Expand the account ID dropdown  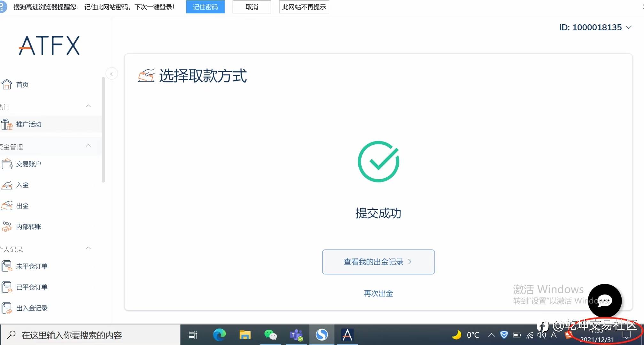click(628, 27)
